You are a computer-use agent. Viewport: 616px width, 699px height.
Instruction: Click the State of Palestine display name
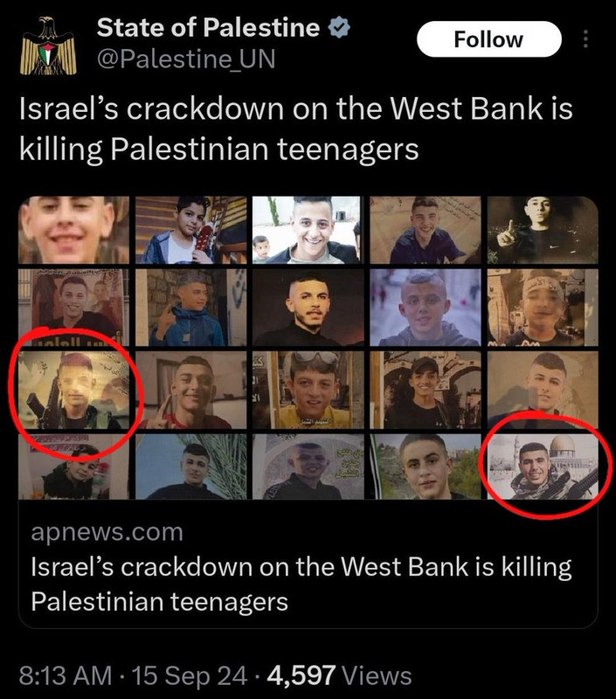(208, 28)
